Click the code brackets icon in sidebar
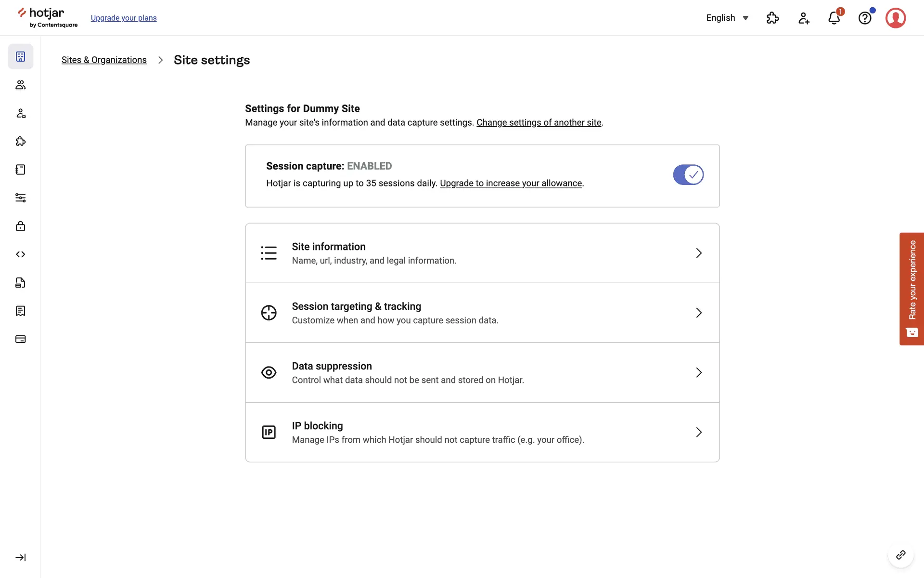The image size is (924, 578). pyautogui.click(x=20, y=254)
